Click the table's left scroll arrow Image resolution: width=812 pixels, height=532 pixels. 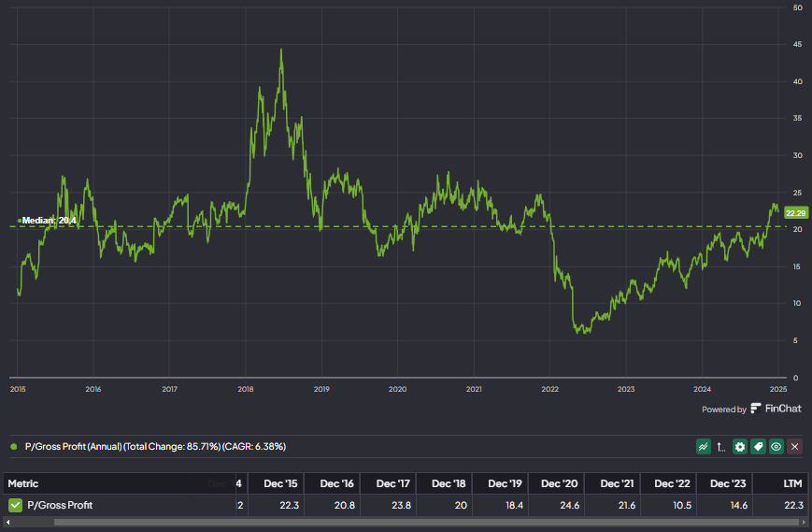[x=7, y=522]
